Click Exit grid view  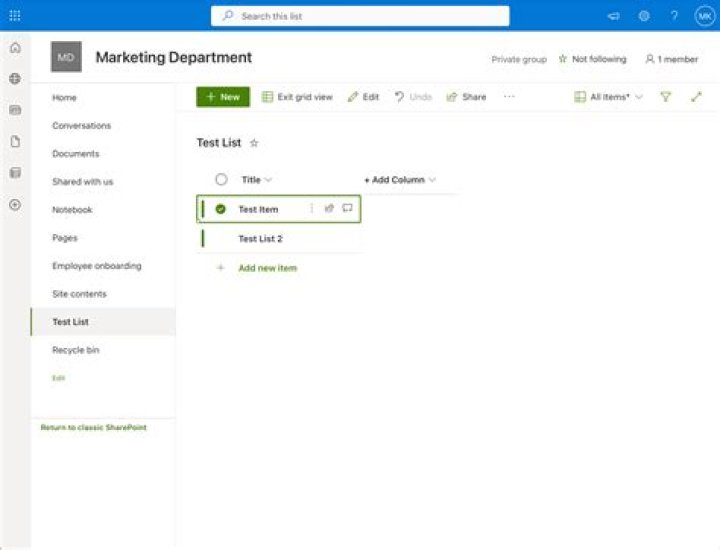297,97
